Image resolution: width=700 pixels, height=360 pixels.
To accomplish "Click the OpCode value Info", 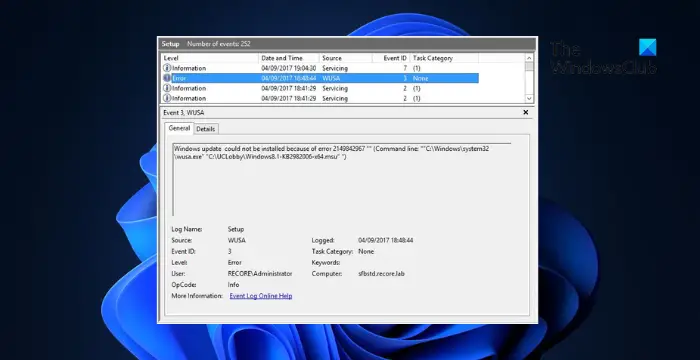I will click(233, 285).
